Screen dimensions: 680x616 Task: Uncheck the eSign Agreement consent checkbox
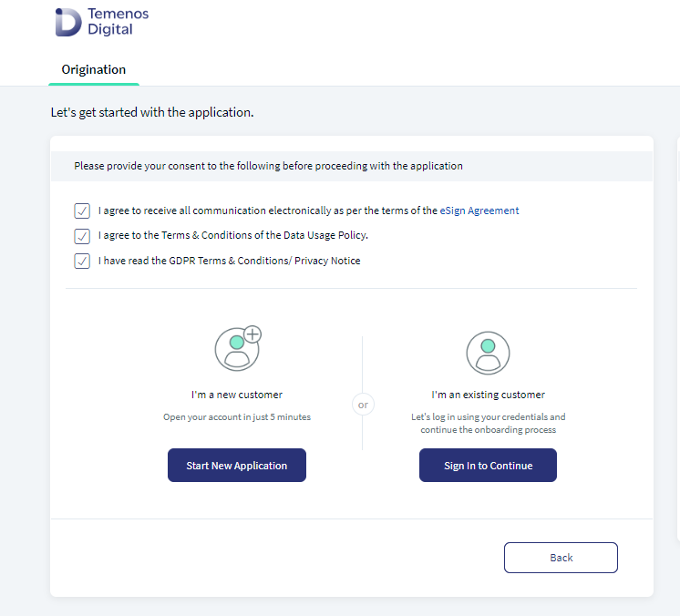tap(82, 211)
